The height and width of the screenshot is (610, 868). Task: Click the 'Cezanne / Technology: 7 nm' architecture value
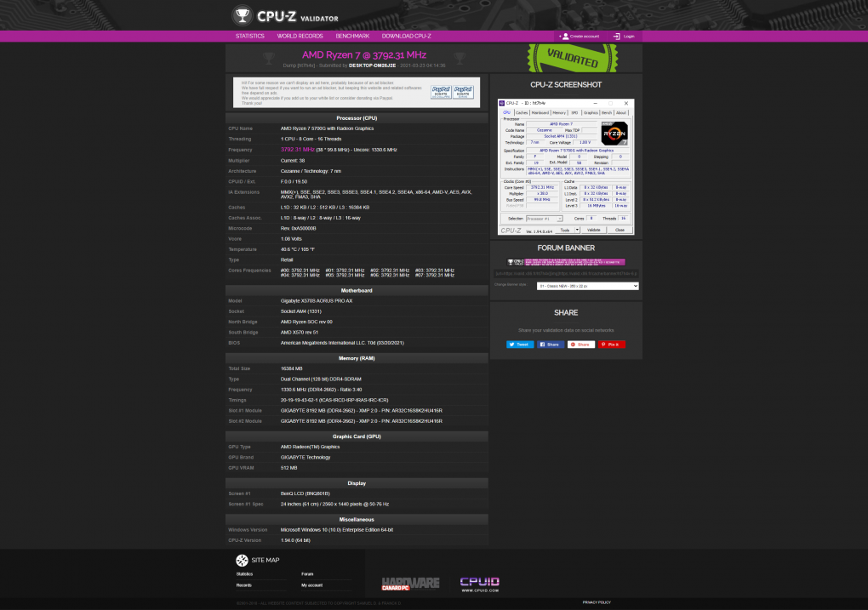tap(311, 171)
